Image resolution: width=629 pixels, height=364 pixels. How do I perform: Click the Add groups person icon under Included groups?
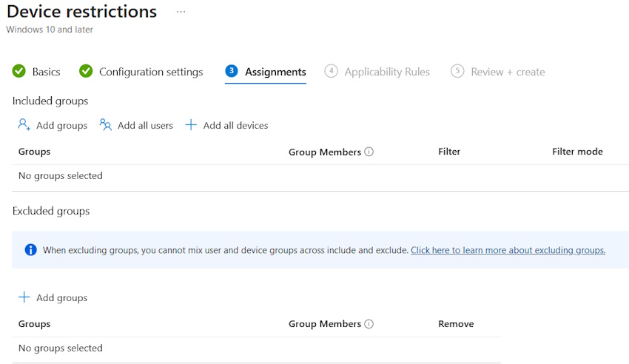click(24, 125)
